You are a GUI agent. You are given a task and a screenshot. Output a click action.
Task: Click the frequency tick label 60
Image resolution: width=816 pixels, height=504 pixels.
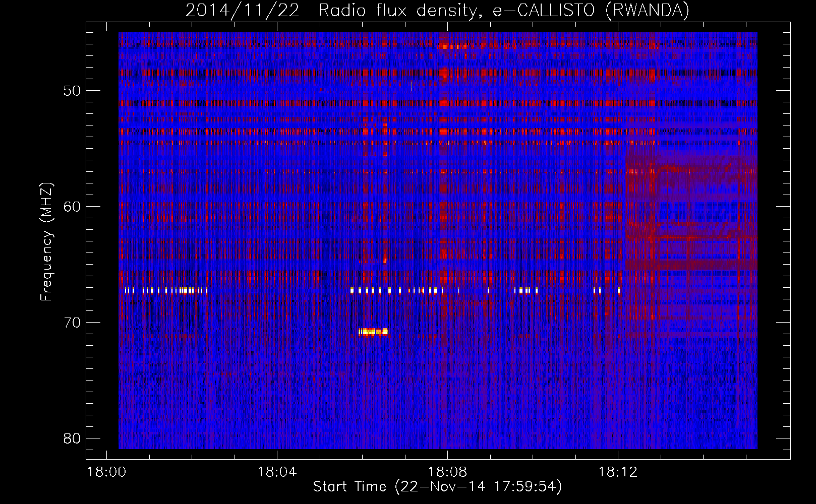pyautogui.click(x=72, y=207)
